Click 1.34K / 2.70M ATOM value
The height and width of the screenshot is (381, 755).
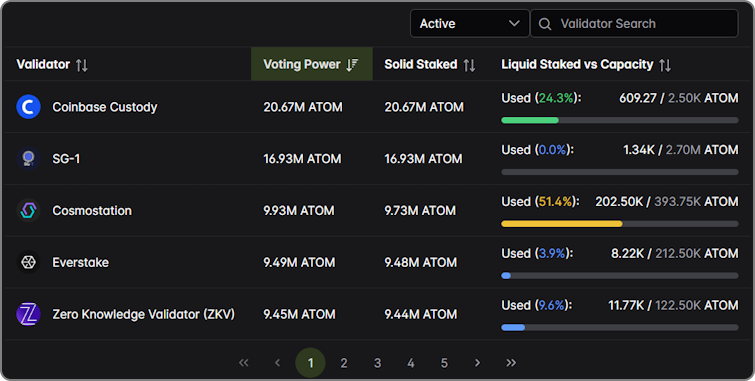[680, 150]
